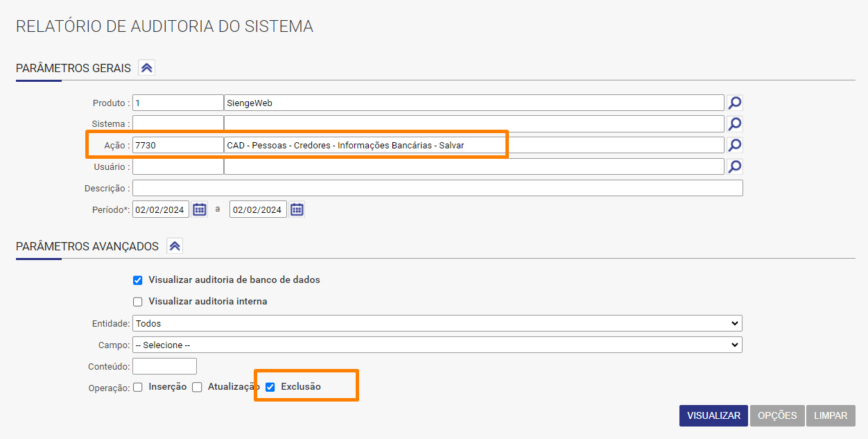The image size is (868, 439).
Task: Enable Visualizar auditoria interna checkbox
Action: [x=137, y=302]
